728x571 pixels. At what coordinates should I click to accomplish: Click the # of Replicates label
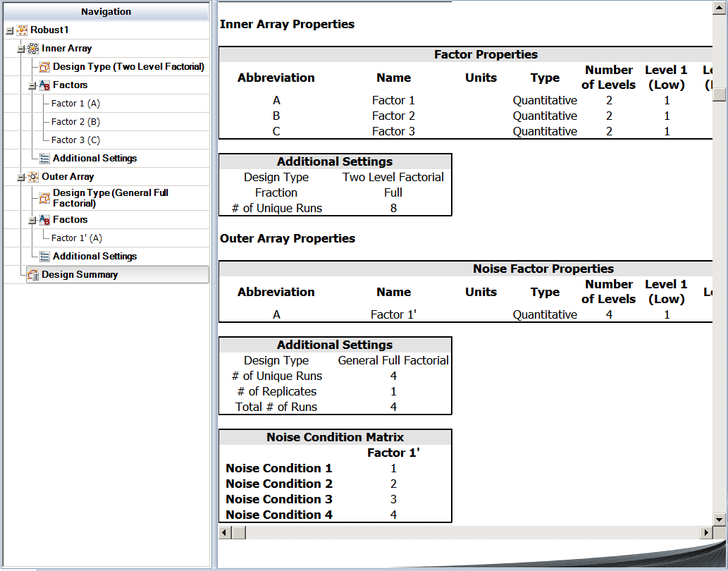coord(277,392)
